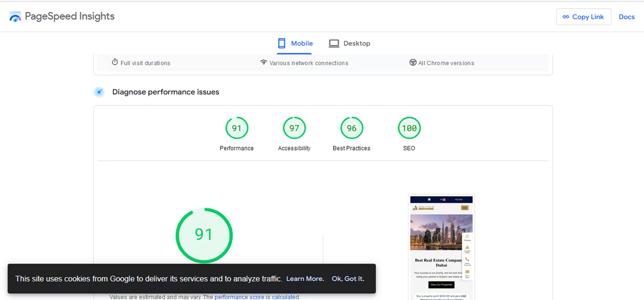Screen dimensions: 644x300
Task: Dismiss cookies notice with Ok, Got it
Action: pyautogui.click(x=348, y=279)
